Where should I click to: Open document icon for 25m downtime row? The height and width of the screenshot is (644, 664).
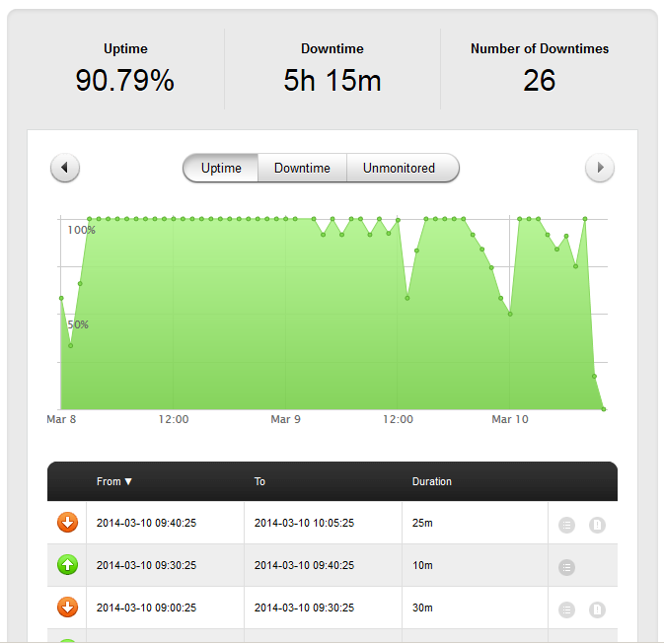pos(597,525)
